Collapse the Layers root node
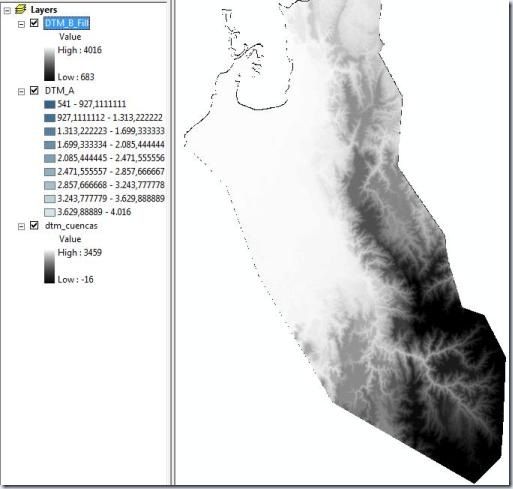 (7, 11)
